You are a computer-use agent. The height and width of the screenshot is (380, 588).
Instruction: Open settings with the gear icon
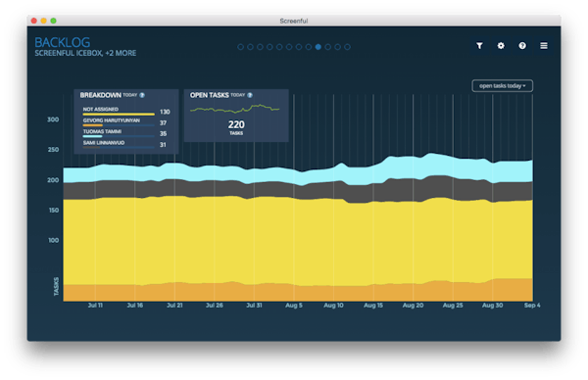pos(501,46)
